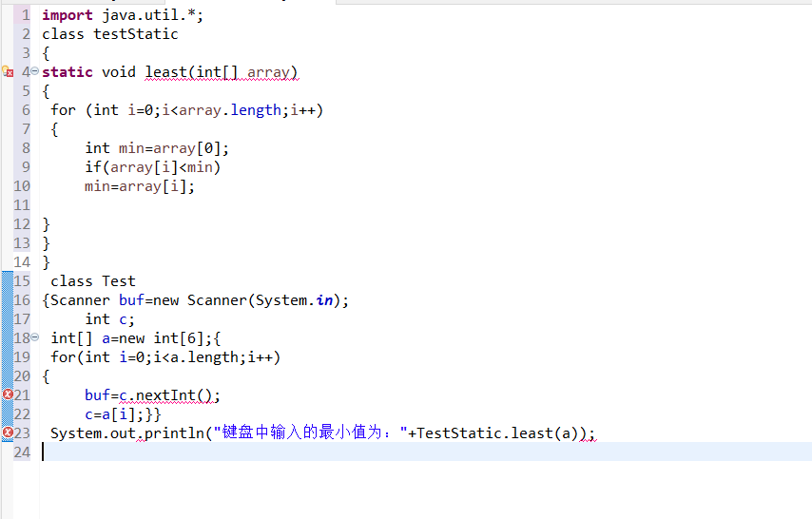The width and height of the screenshot is (812, 519).
Task: Click 'int c;' on line 17
Action: pyautogui.click(x=109, y=319)
